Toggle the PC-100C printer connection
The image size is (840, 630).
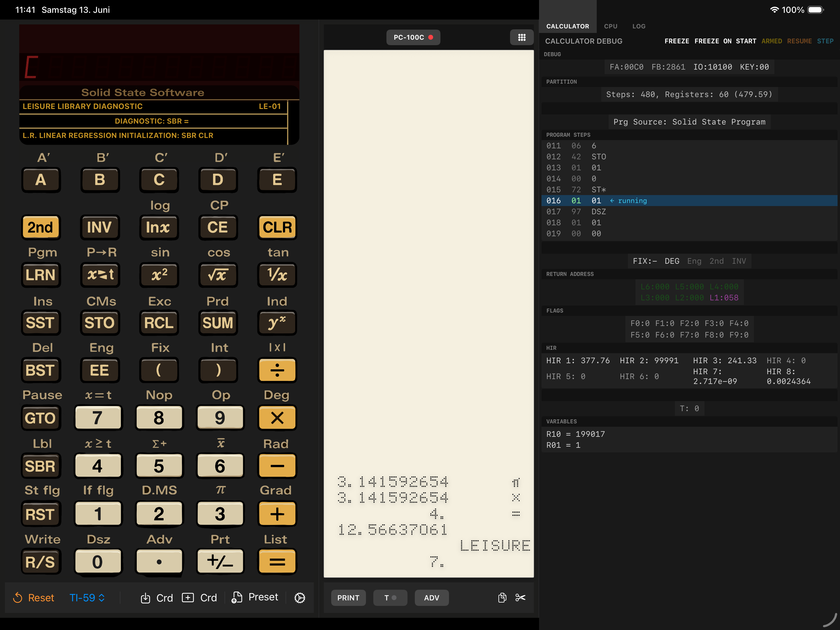click(x=413, y=37)
